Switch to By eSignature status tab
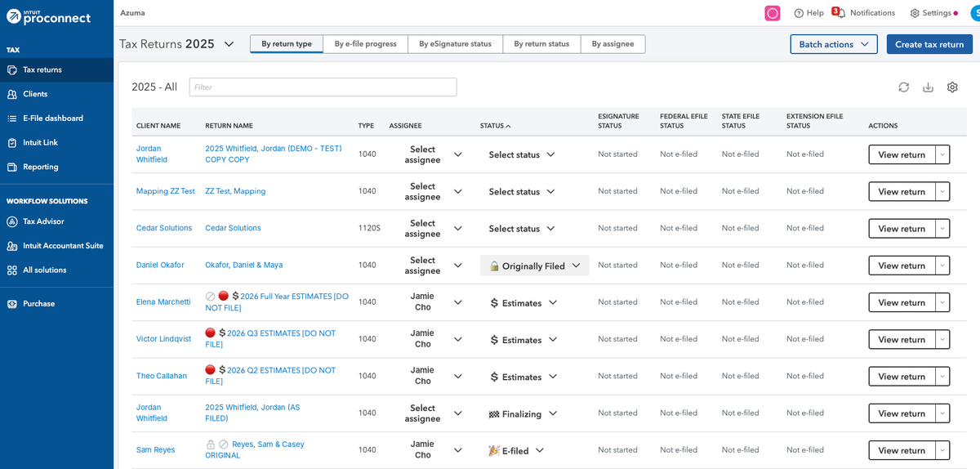Image resolution: width=980 pixels, height=469 pixels. coord(455,44)
